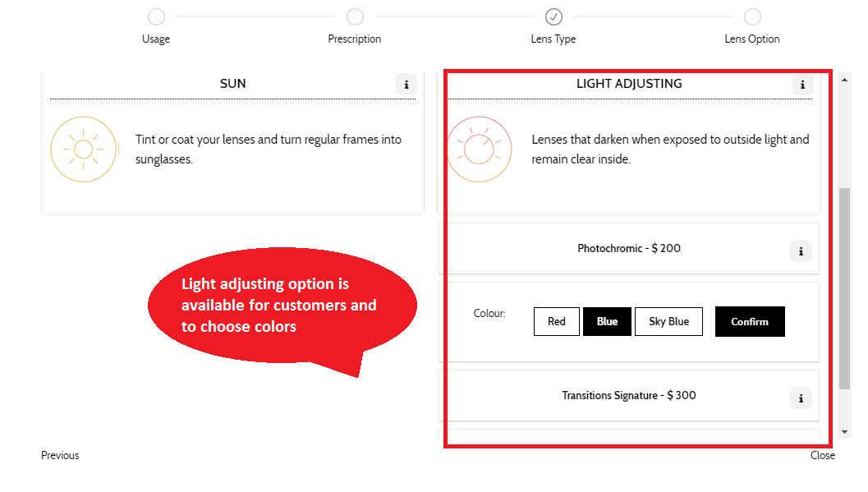Image resolution: width=868 pixels, height=492 pixels.
Task: Select the Red colour option
Action: pyautogui.click(x=557, y=321)
